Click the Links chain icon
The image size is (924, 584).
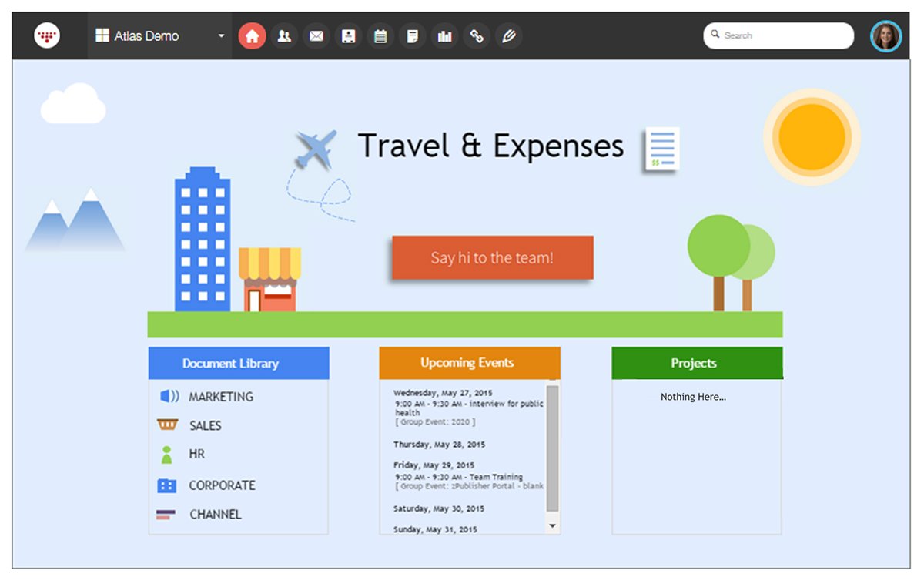pyautogui.click(x=477, y=35)
